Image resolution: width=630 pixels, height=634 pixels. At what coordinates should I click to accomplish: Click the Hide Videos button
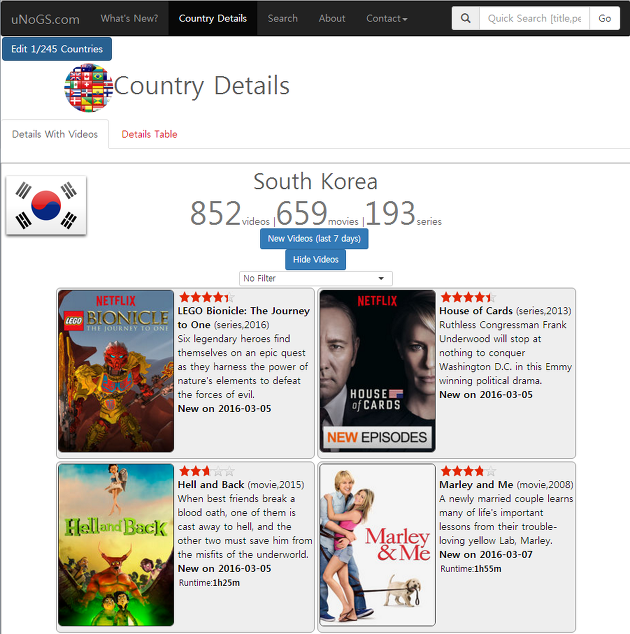tap(315, 260)
